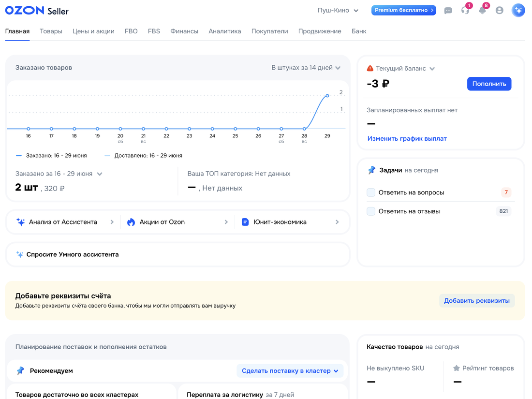Click the star icon beside Рейтинг товаров
Image resolution: width=532 pixels, height=399 pixels.
[457, 368]
